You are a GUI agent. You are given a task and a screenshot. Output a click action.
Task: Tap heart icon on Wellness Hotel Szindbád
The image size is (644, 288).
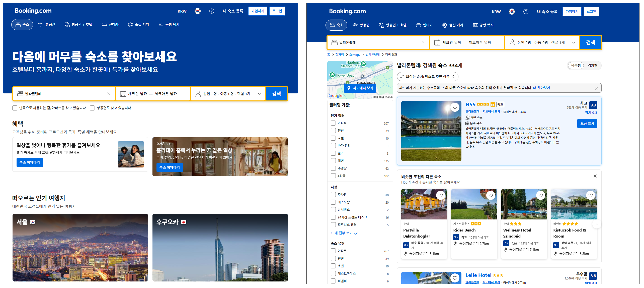tap(540, 195)
